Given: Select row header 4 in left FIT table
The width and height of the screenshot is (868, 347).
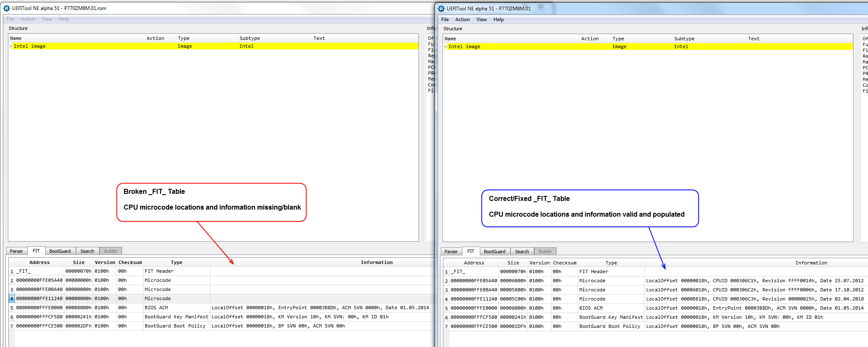Looking at the screenshot, I should tap(12, 298).
